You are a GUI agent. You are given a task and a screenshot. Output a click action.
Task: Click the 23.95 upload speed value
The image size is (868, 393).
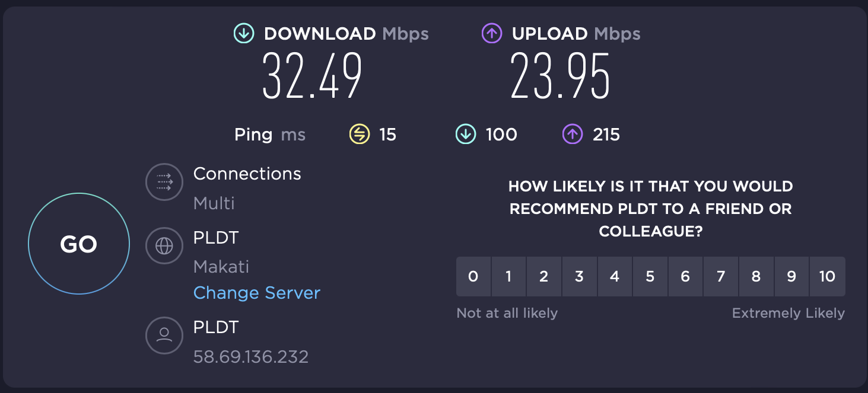pyautogui.click(x=560, y=77)
